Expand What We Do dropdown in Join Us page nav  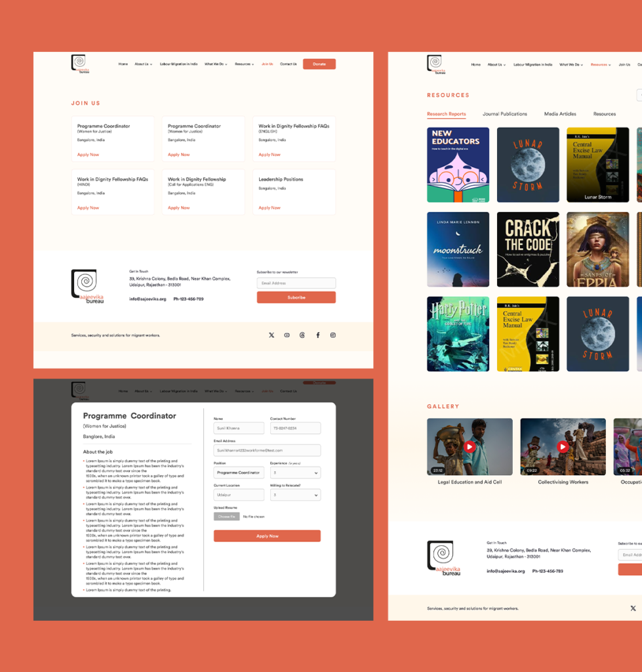point(216,64)
